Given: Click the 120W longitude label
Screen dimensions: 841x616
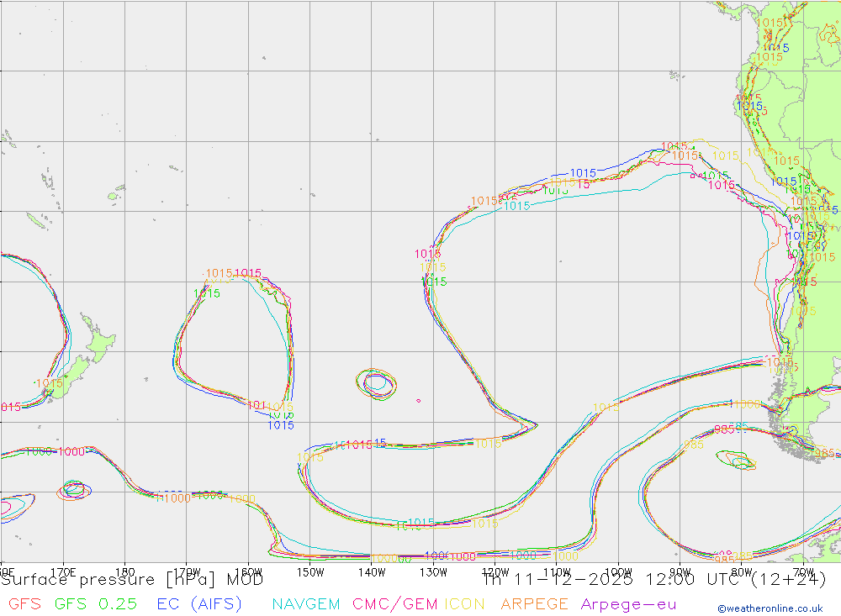Looking at the screenshot, I should point(495,572).
